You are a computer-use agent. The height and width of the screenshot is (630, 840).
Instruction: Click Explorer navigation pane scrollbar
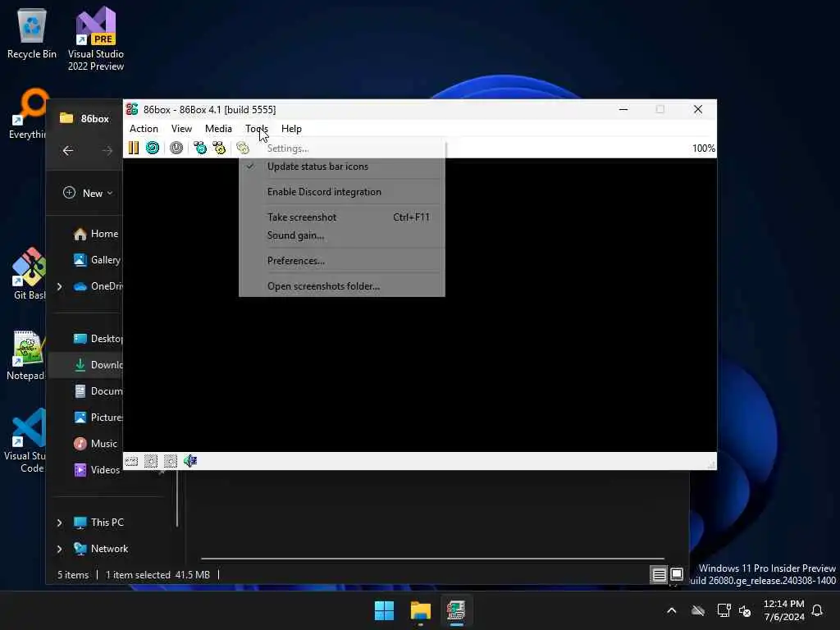(177, 499)
